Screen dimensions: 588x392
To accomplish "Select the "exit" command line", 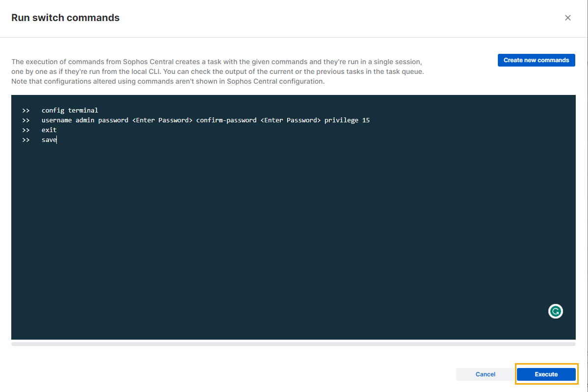I will [x=49, y=130].
